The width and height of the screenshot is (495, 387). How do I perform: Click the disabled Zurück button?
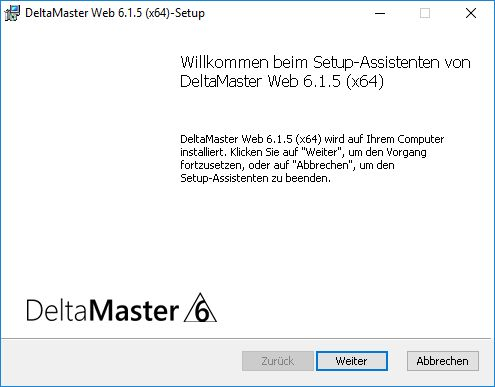point(278,361)
